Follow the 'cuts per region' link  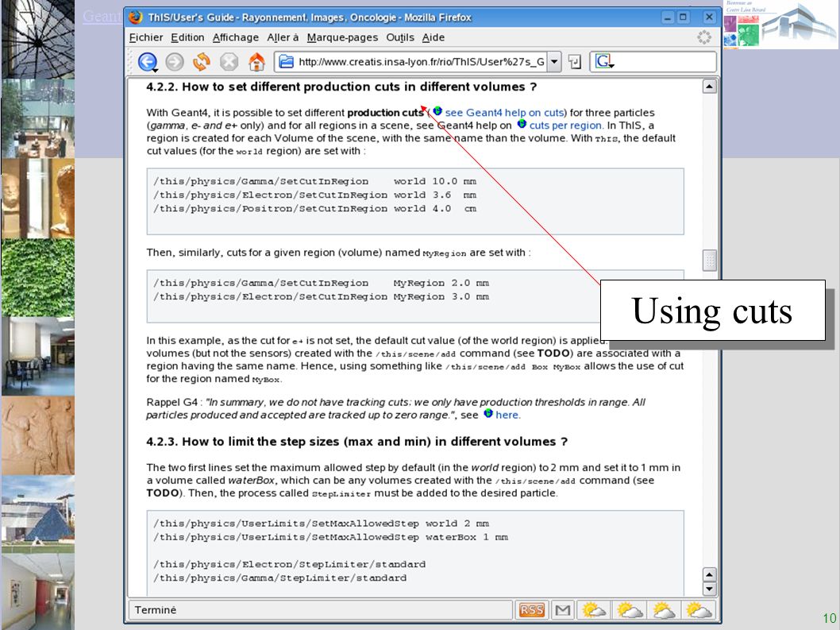click(x=566, y=126)
